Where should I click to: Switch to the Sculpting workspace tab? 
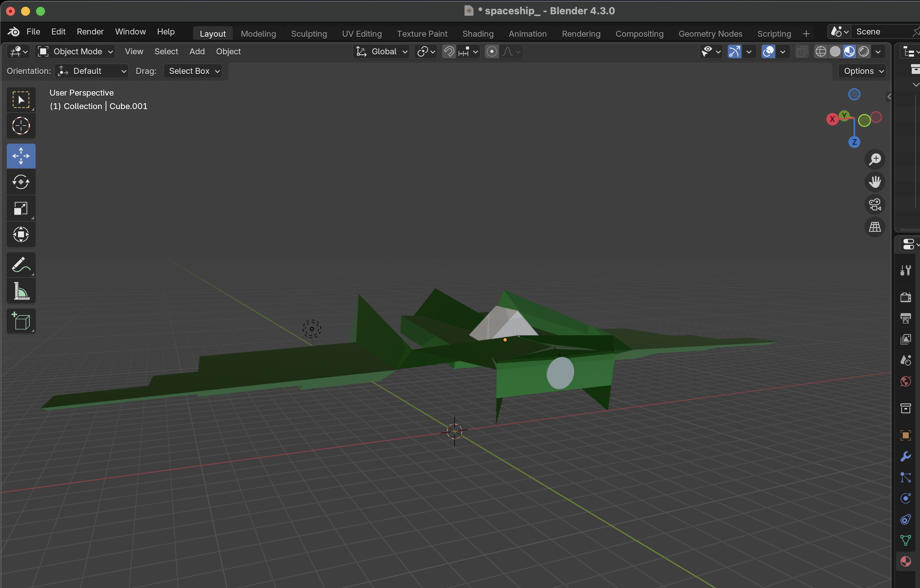pos(309,34)
